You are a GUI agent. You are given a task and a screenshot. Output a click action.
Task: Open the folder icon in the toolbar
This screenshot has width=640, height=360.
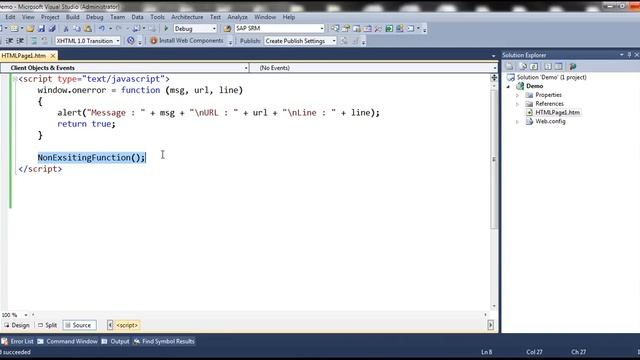tap(30, 29)
